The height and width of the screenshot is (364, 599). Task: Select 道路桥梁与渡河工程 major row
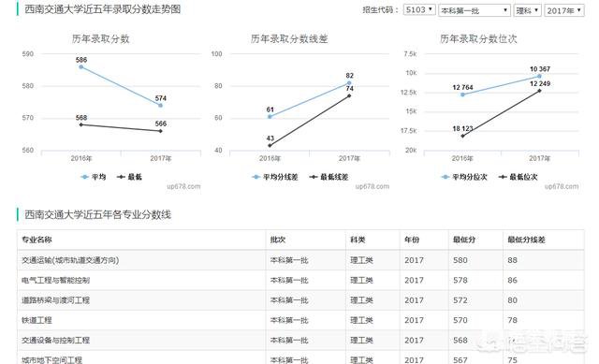(x=300, y=300)
